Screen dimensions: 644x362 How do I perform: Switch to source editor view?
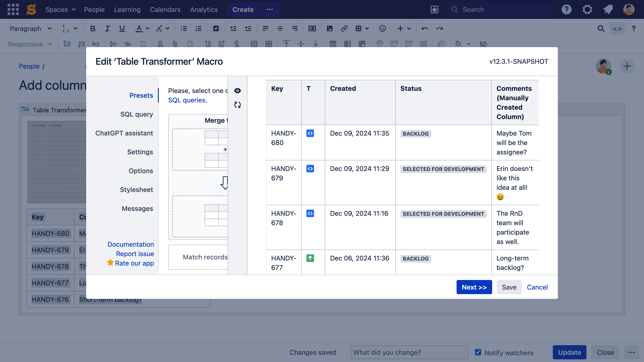pos(617,28)
